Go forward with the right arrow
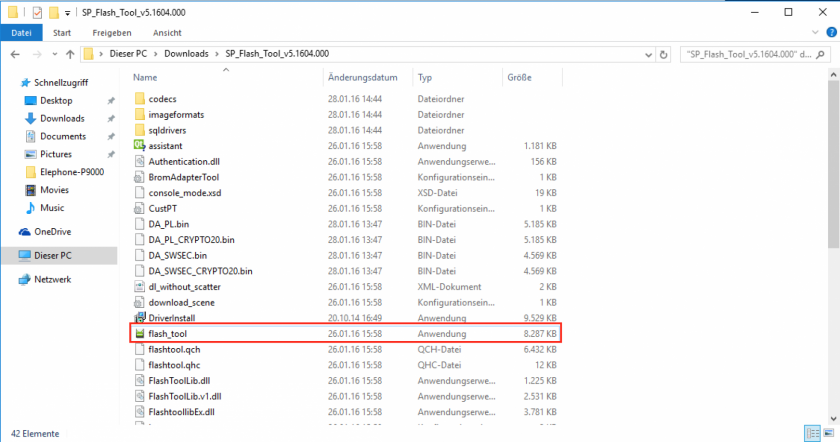840x442 pixels. coord(37,54)
